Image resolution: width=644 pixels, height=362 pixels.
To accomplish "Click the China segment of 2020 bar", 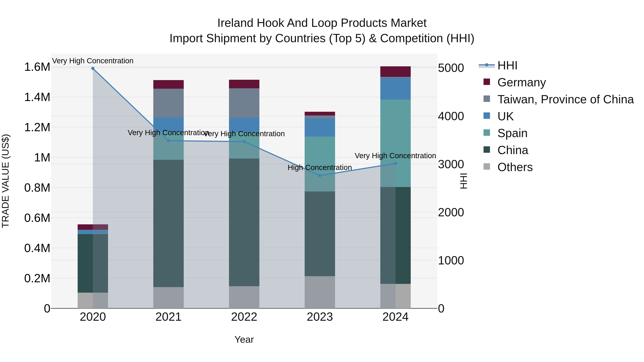I will pyautogui.click(x=93, y=263).
